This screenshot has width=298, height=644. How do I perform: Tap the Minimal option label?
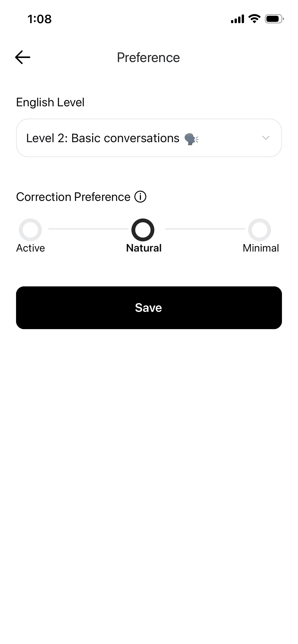tap(261, 248)
